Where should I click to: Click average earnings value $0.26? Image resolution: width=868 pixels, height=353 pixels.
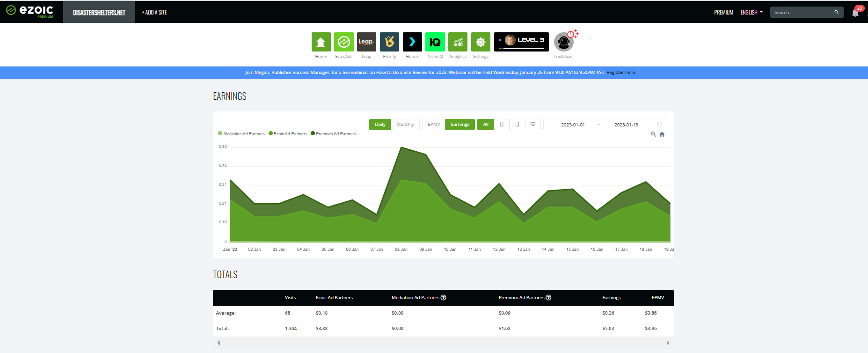click(x=608, y=313)
